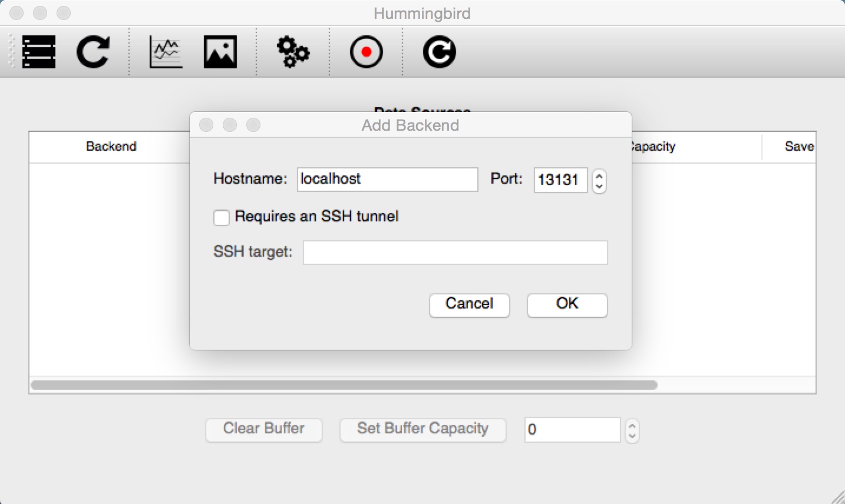
Task: Enable Requires an SSH tunnel checkbox
Action: 221,217
